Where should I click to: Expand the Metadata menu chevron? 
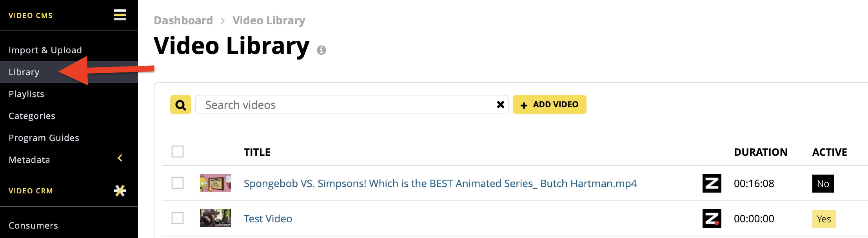(x=120, y=158)
